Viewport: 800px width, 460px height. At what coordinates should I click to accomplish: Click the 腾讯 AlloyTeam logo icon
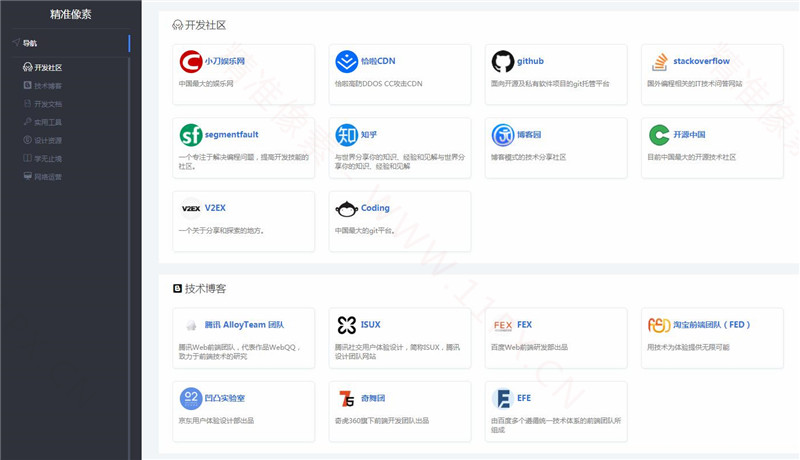point(191,325)
